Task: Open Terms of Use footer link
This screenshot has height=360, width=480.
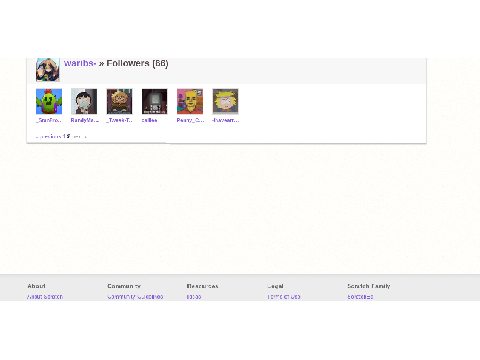Action: pos(284,297)
